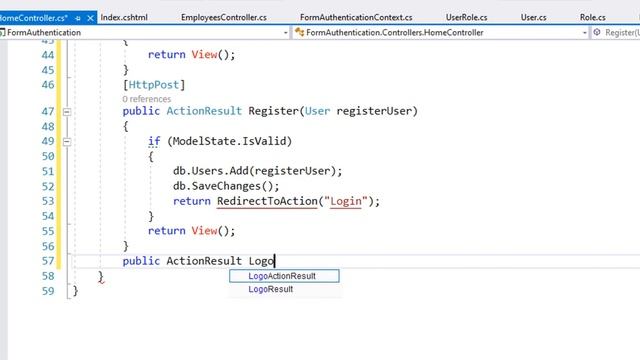
Task: Switch to the UserRole.cs tab
Action: coord(467,18)
